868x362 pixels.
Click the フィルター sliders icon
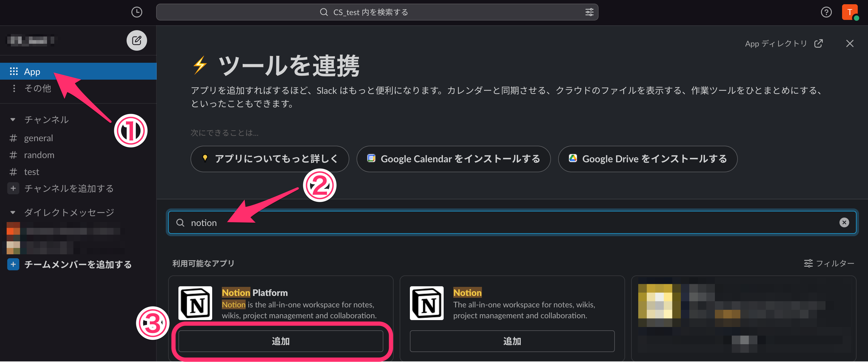[808, 263]
